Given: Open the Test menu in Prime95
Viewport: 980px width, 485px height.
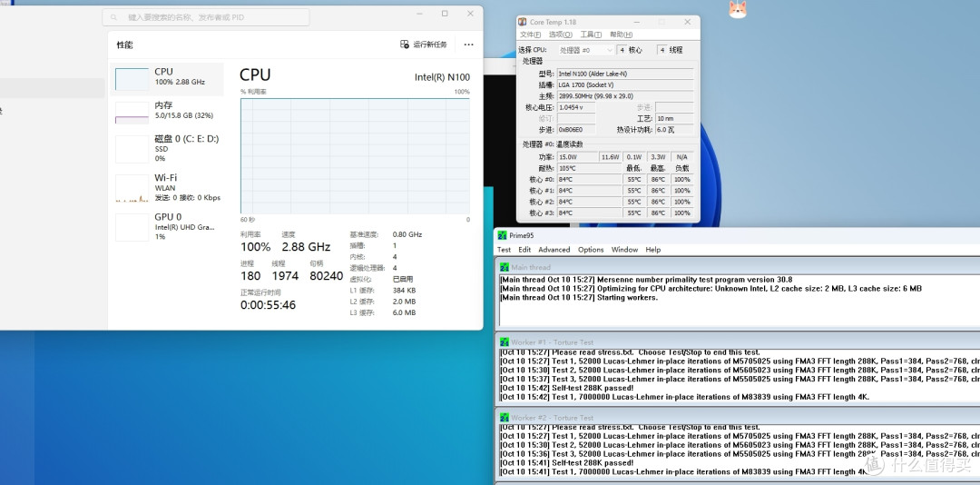Looking at the screenshot, I should pyautogui.click(x=504, y=250).
